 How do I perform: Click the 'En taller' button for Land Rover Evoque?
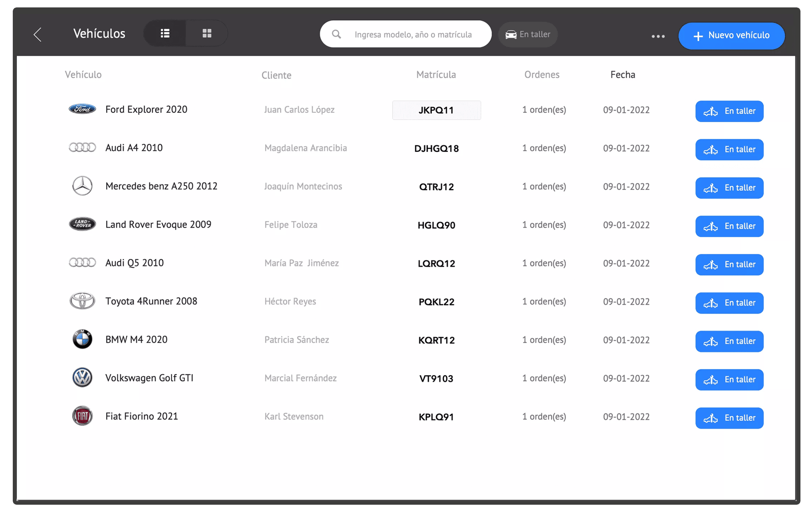(729, 226)
